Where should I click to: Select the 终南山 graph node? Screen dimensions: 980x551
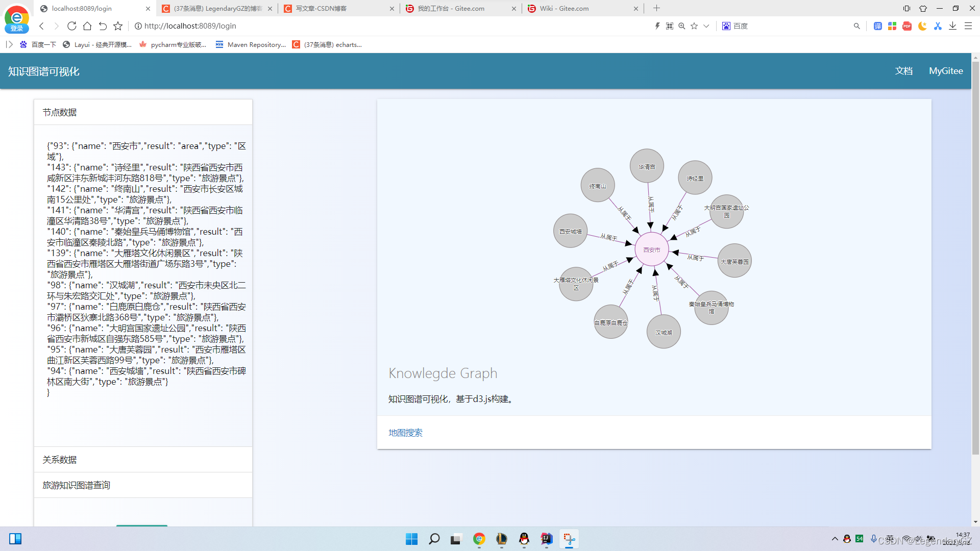pos(598,185)
